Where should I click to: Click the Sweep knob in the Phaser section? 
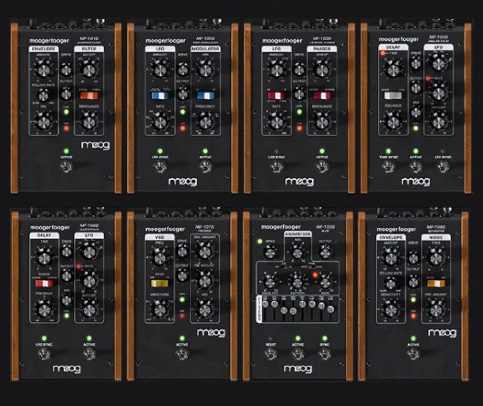pos(321,70)
